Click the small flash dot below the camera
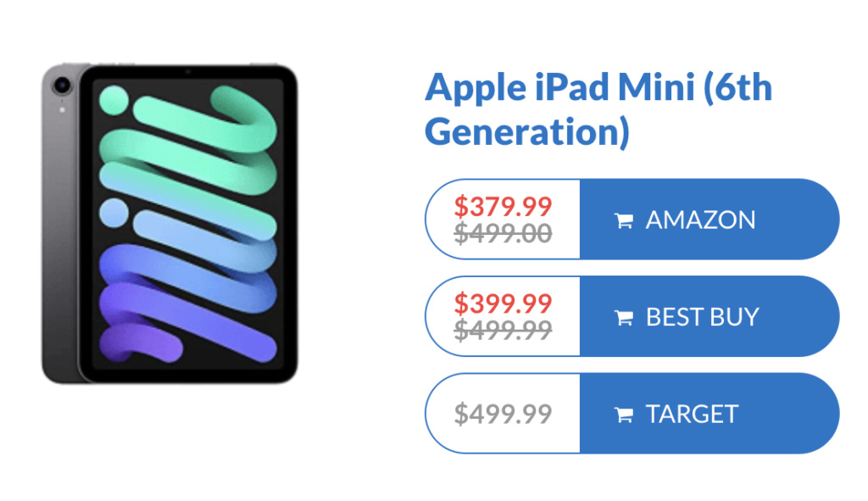The image size is (868, 501). 62,109
